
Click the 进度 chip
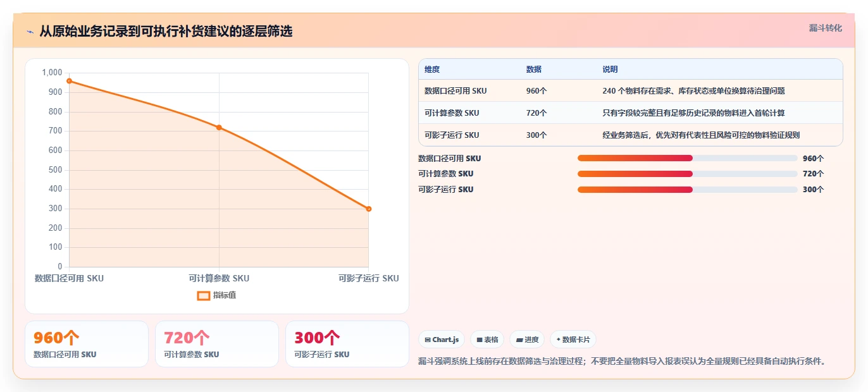526,340
